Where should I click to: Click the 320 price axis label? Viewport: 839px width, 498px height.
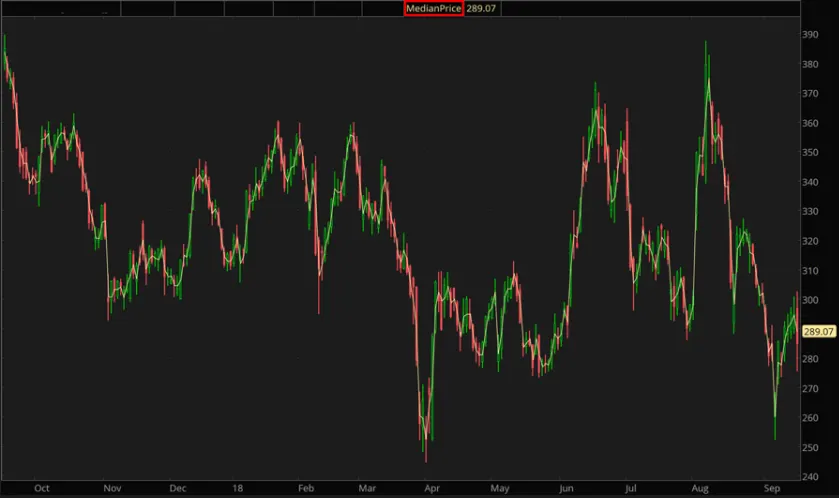(x=810, y=241)
